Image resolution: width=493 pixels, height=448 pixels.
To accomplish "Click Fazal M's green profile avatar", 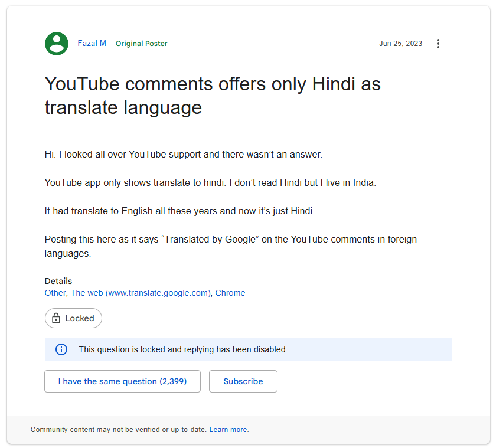I will point(57,44).
